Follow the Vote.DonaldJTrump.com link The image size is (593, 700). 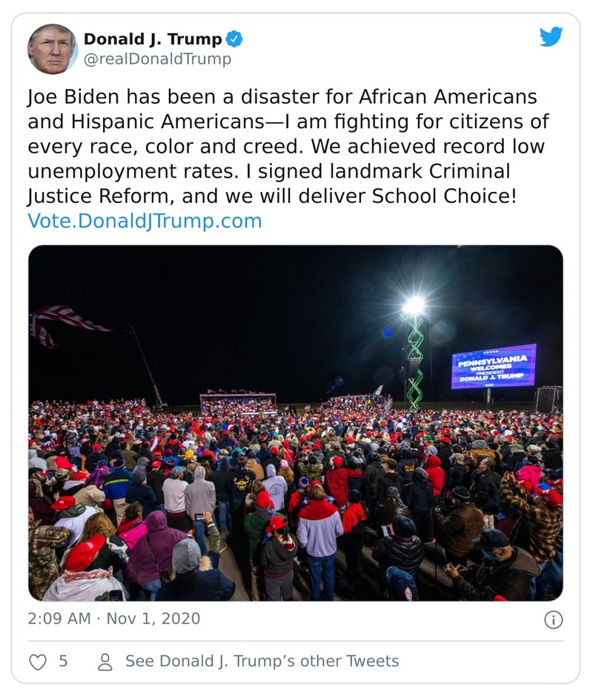click(x=145, y=221)
